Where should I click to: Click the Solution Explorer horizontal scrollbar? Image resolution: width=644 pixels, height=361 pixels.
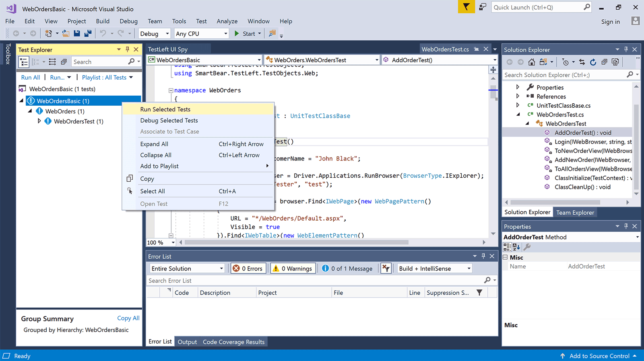[x=555, y=202]
